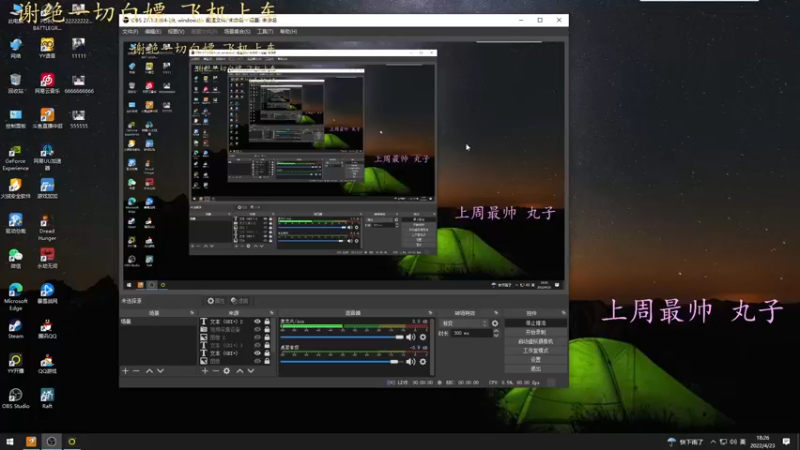Open the Microsoft Edge desktop shortcut
800x450 pixels.
(15, 297)
